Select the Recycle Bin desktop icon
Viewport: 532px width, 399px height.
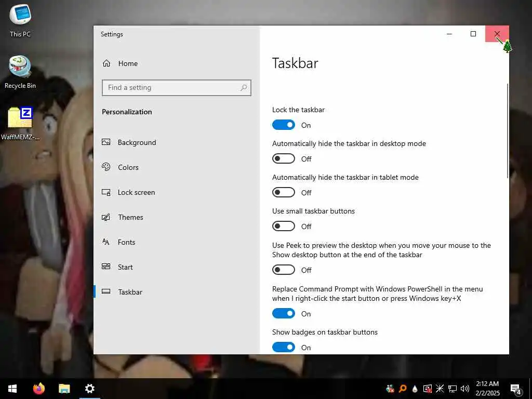coord(20,72)
